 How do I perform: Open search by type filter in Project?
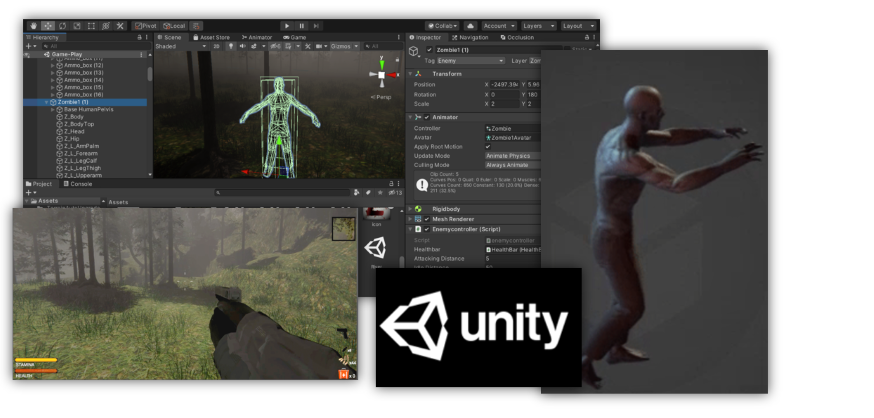tap(356, 192)
